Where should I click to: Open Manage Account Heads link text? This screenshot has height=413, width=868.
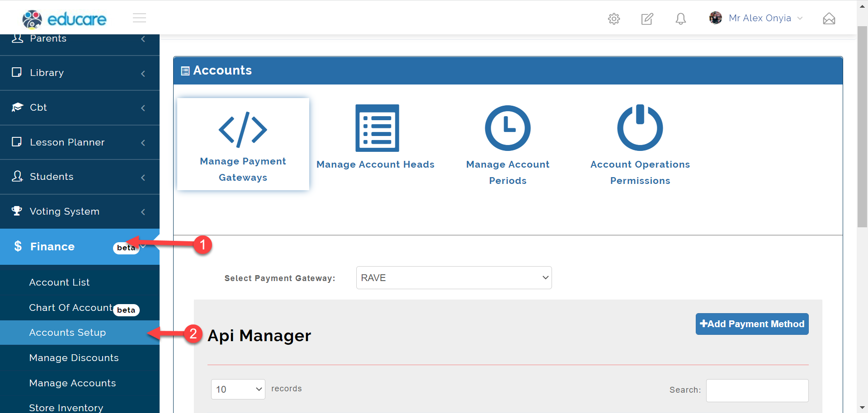[x=375, y=164]
